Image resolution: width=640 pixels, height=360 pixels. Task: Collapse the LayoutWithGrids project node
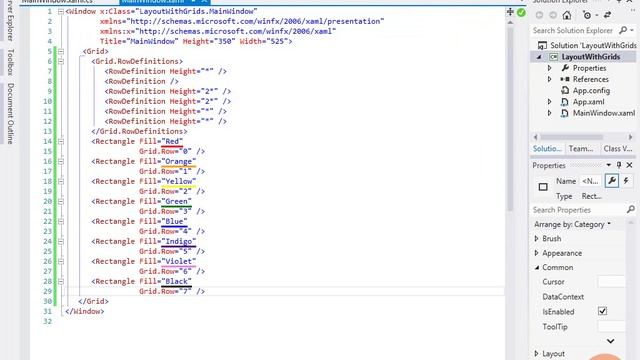pyautogui.click(x=539, y=57)
